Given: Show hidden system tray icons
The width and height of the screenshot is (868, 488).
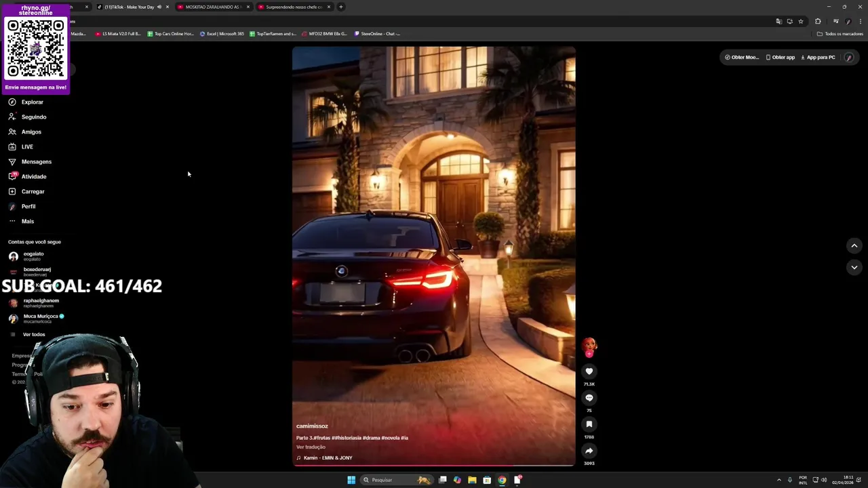Looking at the screenshot, I should 778,480.
